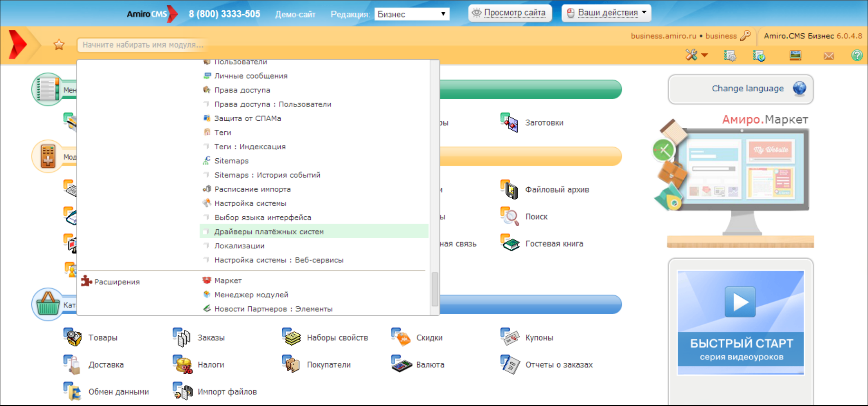This screenshot has width=868, height=406.
Task: Play the Быстрый старт video
Action: click(x=740, y=302)
